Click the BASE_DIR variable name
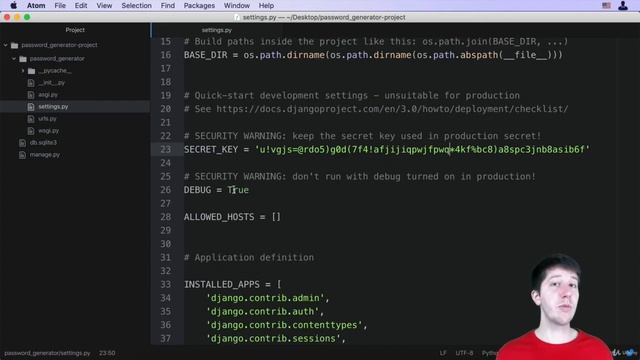This screenshot has height=360, width=640. (205, 55)
